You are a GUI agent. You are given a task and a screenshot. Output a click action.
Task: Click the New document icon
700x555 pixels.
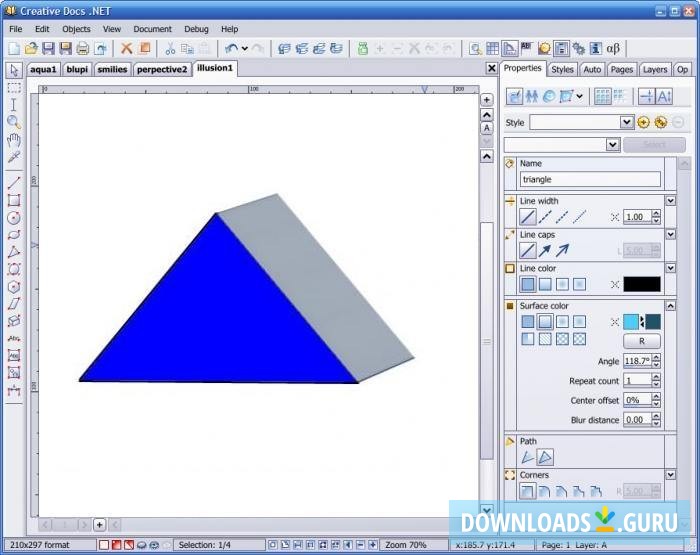tap(14, 48)
